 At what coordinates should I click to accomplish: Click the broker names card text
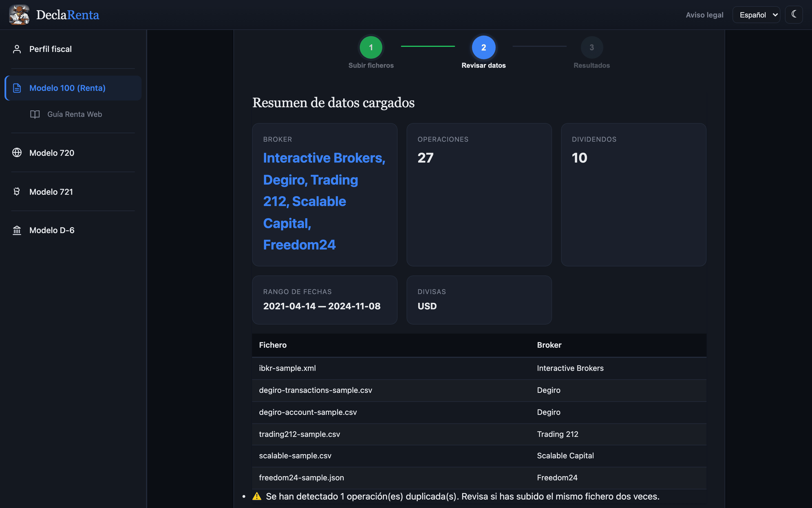[324, 201]
